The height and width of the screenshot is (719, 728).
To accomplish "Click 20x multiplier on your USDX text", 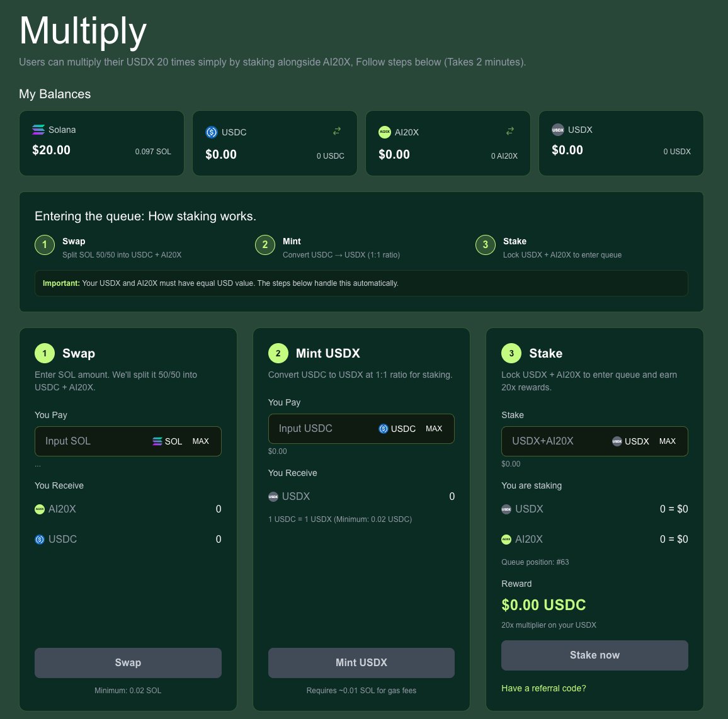I will pos(549,625).
